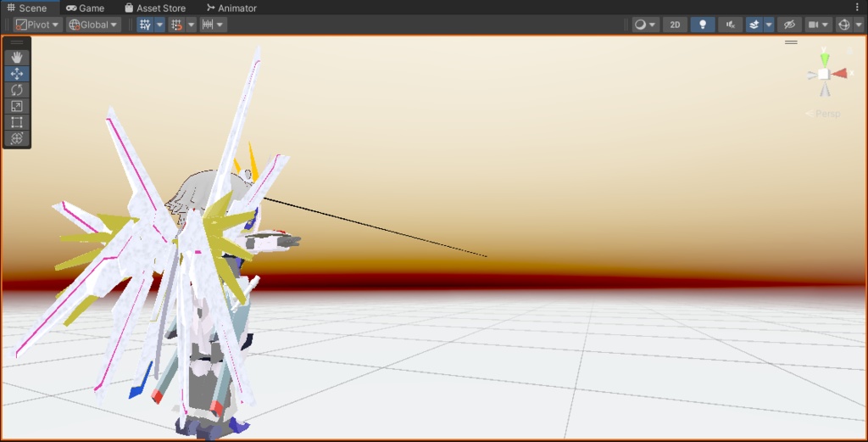Toggle 2D view mode
This screenshot has height=442, width=868.
[x=675, y=25]
